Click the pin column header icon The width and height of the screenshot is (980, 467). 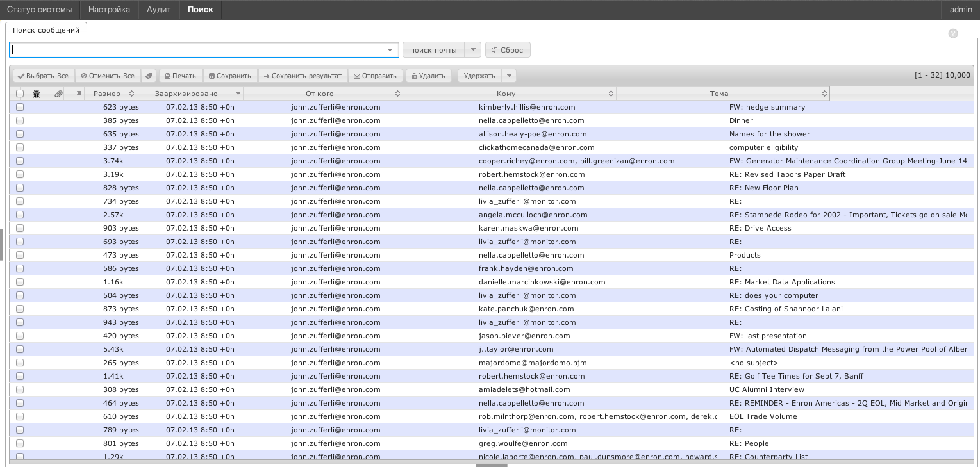click(x=79, y=94)
